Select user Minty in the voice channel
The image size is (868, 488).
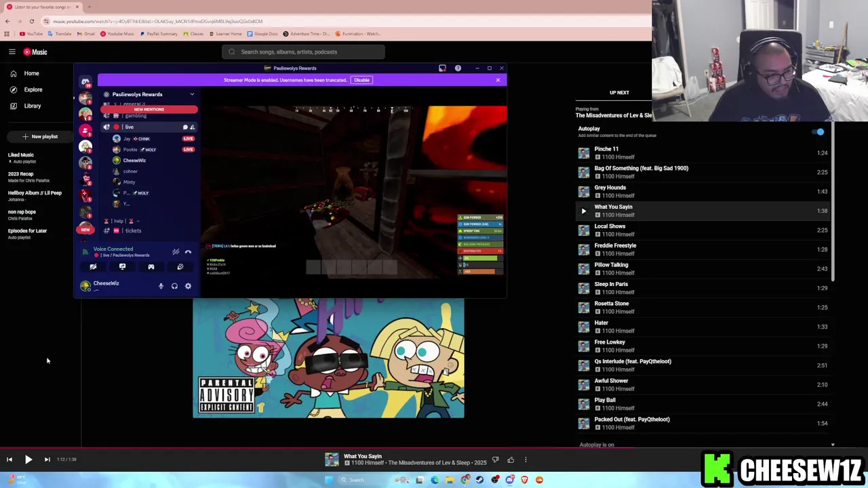(x=129, y=182)
